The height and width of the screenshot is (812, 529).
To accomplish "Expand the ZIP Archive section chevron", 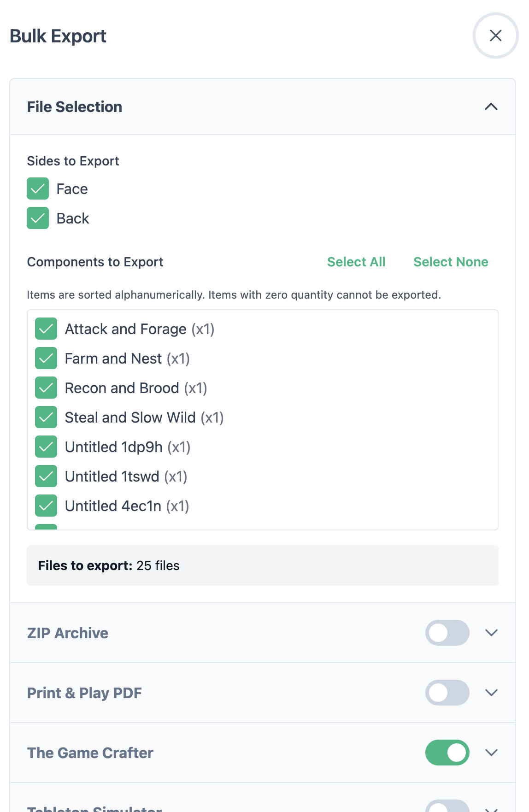I will point(491,633).
